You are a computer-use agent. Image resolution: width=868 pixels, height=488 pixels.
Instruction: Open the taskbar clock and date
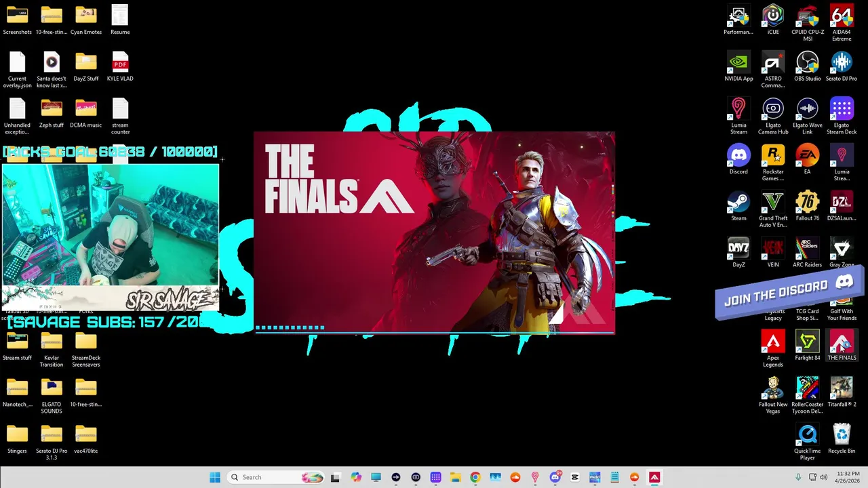pos(848,477)
